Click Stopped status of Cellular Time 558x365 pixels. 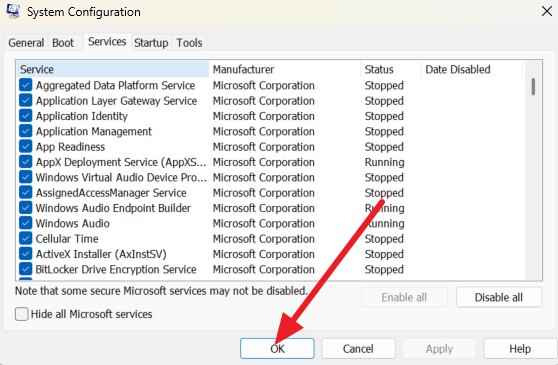click(x=384, y=239)
